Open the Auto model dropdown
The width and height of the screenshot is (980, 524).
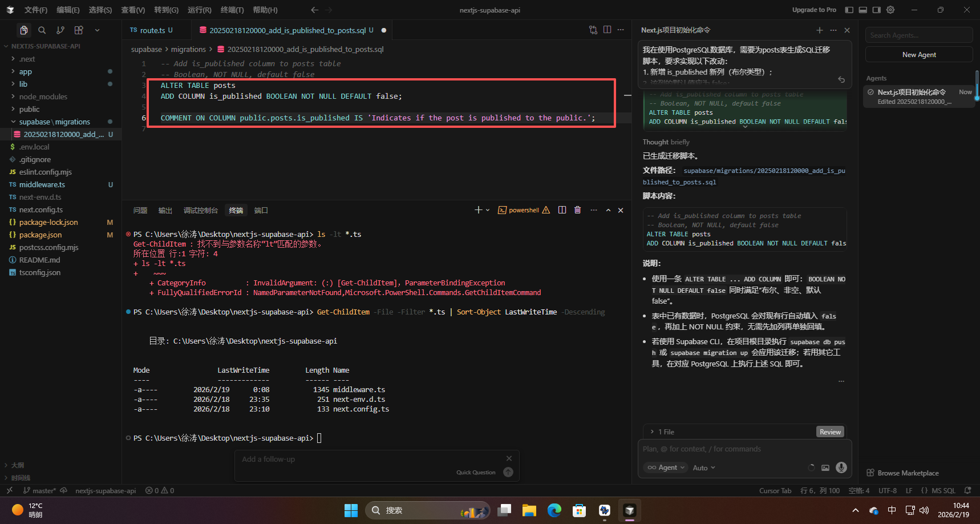(x=704, y=467)
